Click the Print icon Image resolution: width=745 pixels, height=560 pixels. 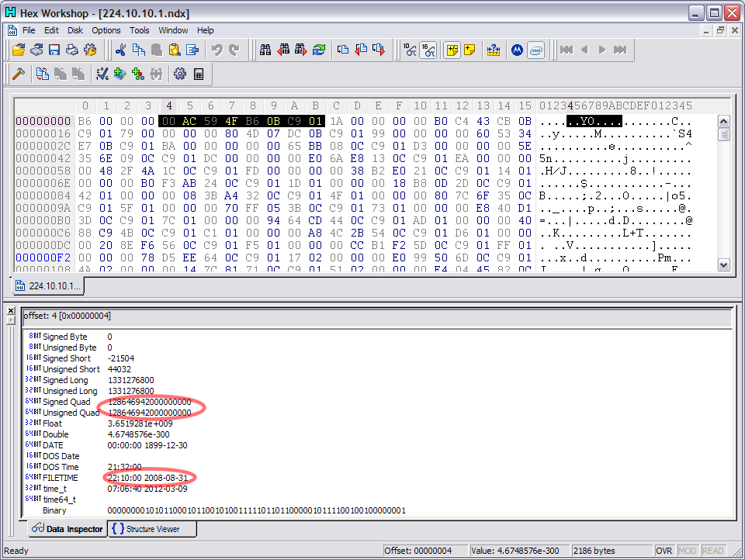pyautogui.click(x=71, y=50)
